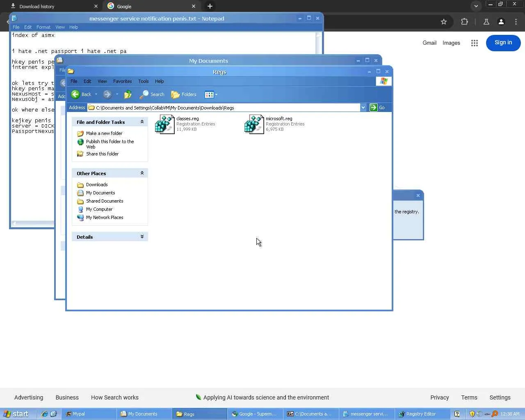Switch to the Google browser taskbar button
The image size is (525, 420).
255,414
